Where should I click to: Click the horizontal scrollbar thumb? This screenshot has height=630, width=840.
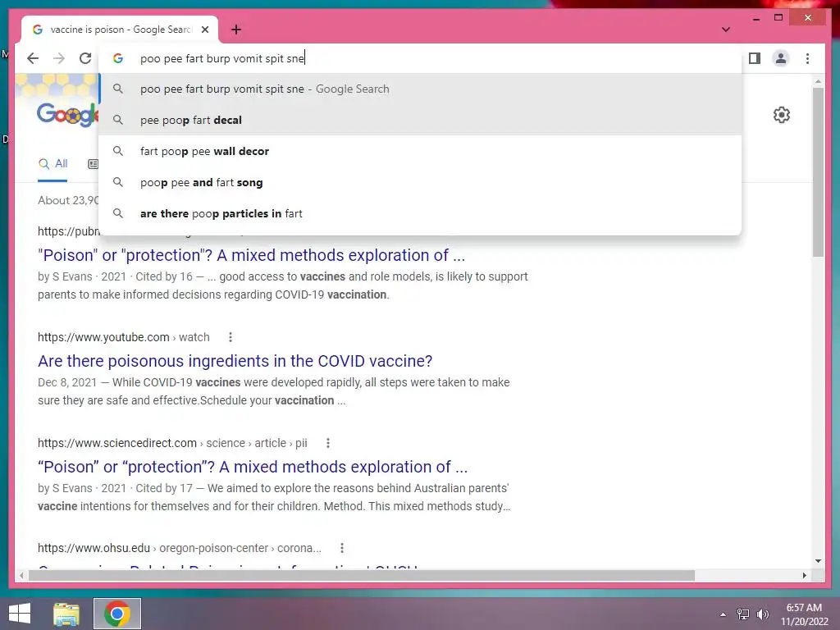coord(362,575)
